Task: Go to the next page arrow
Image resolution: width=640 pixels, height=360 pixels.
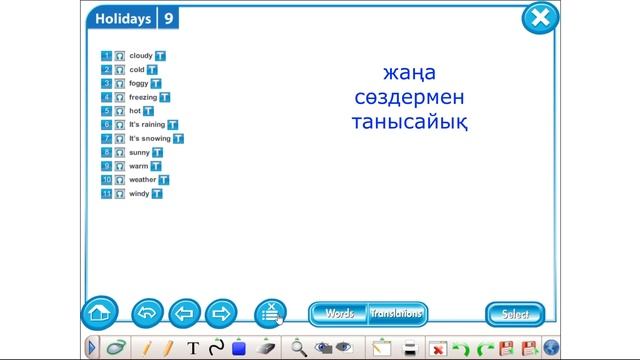Action: (x=221, y=313)
